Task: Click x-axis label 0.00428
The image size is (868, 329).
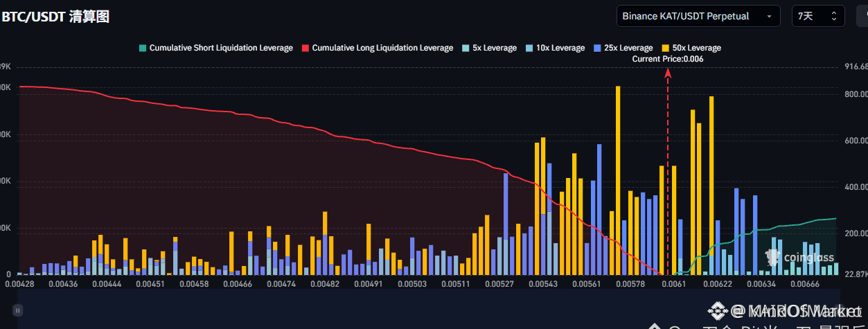Action: pos(19,284)
